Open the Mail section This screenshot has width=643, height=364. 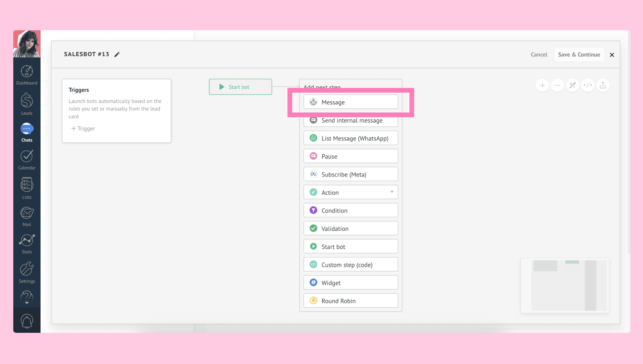point(27,217)
